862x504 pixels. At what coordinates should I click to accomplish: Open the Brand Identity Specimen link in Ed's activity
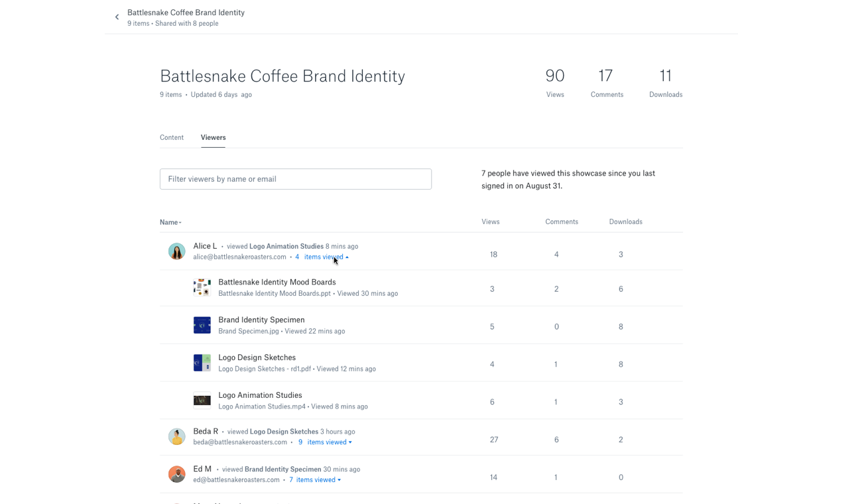(x=282, y=470)
